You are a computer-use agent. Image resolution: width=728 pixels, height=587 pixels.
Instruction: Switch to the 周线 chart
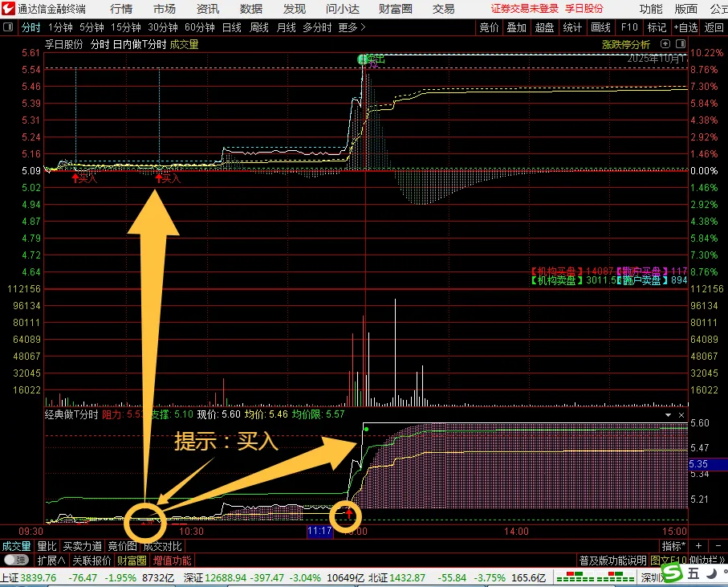(x=259, y=27)
